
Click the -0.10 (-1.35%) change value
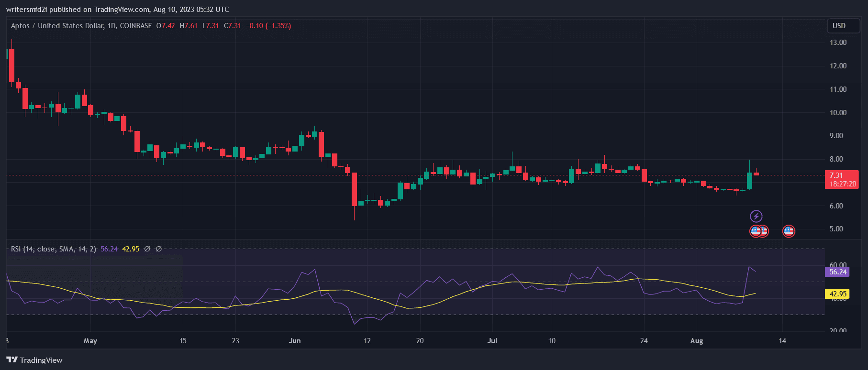(x=268, y=26)
